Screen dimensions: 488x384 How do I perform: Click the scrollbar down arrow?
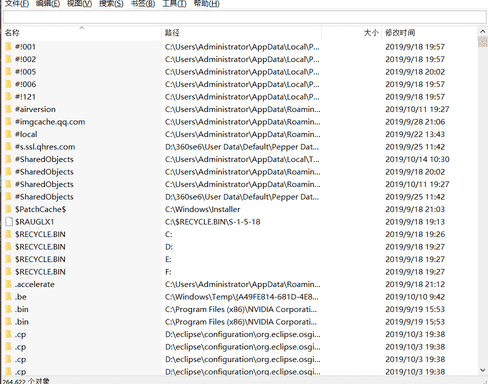coord(482,370)
